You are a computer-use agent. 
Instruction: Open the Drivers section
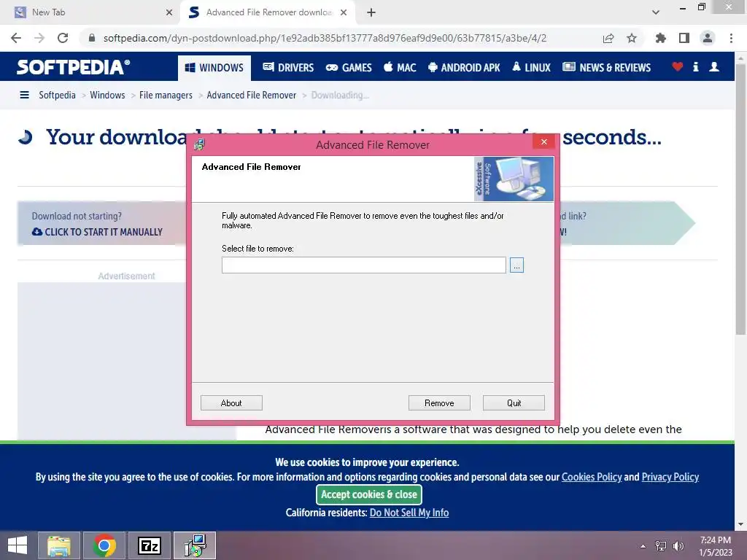coord(288,68)
